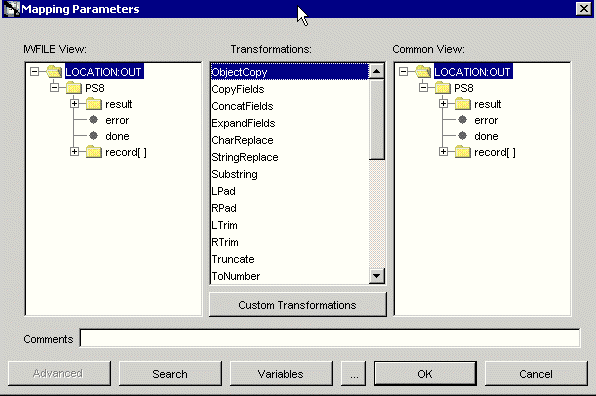Expand result node in Common View
This screenshot has height=396, width=596.
coord(444,103)
